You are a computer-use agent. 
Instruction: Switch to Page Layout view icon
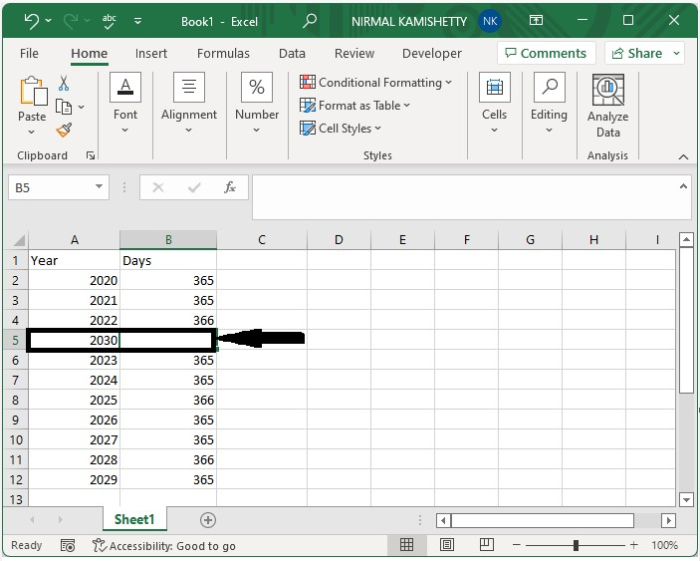point(447,545)
